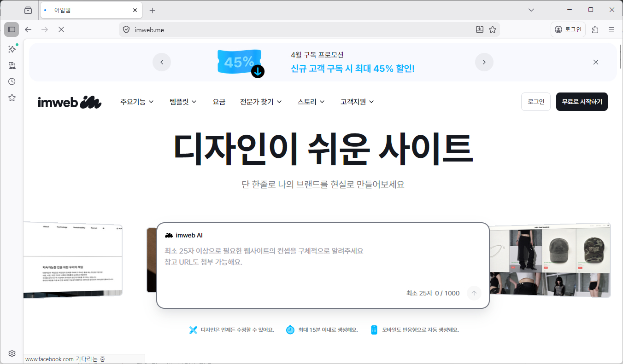Stop loading the page
This screenshot has height=364, width=623.
[61, 29]
